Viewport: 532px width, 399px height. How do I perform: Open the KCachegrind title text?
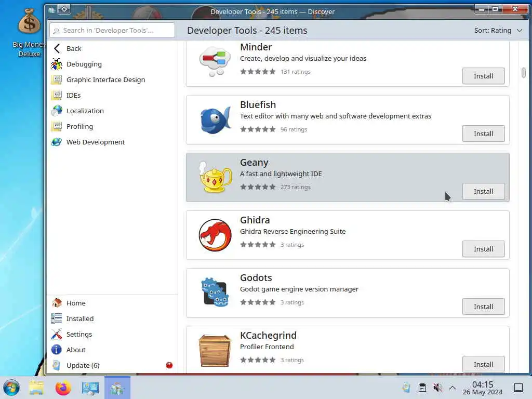tap(268, 336)
